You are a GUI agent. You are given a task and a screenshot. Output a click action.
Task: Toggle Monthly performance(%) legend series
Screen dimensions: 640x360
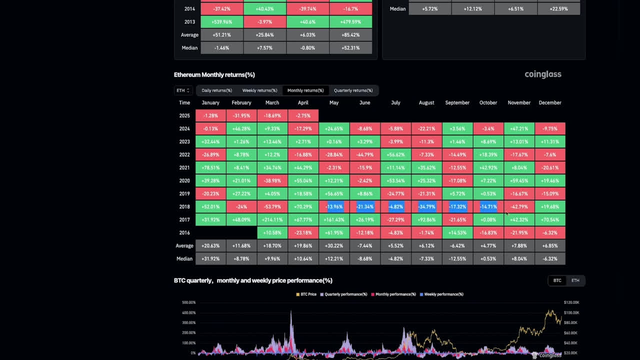(x=393, y=294)
